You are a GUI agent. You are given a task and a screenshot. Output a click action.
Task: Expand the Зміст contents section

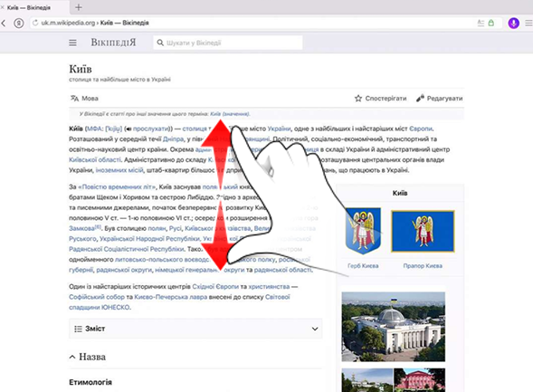tap(195, 329)
